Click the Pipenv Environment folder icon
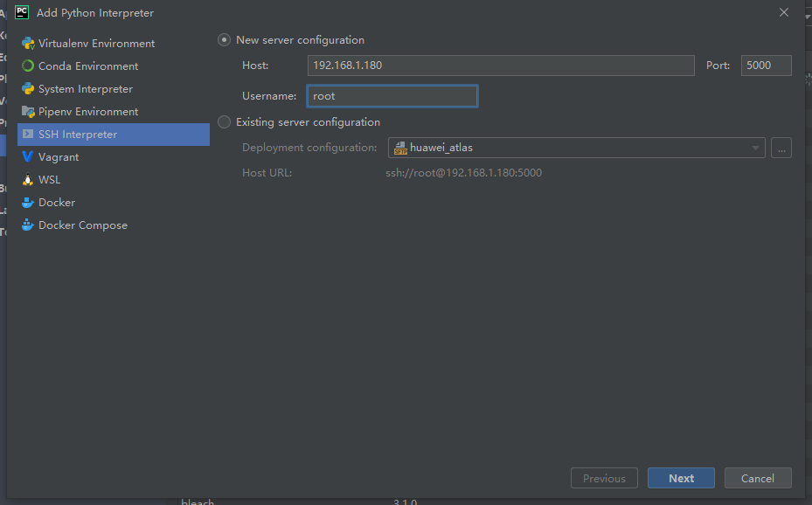The height and width of the screenshot is (505, 812). click(x=28, y=112)
